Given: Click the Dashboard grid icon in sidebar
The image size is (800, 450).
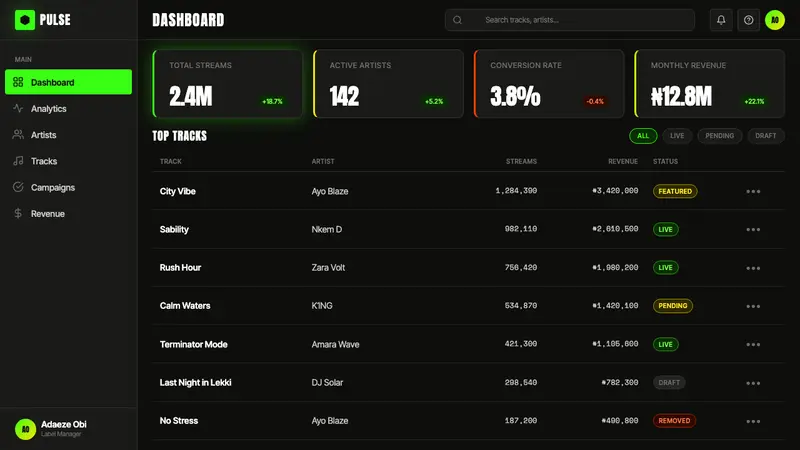Looking at the screenshot, I should click(x=18, y=82).
